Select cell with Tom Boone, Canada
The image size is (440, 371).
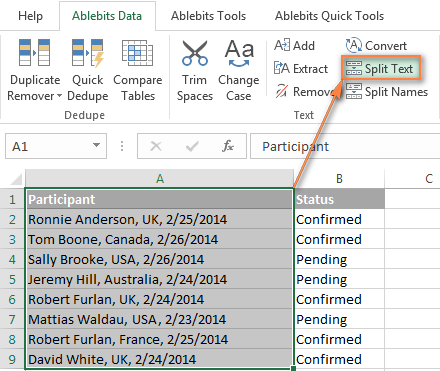(159, 239)
